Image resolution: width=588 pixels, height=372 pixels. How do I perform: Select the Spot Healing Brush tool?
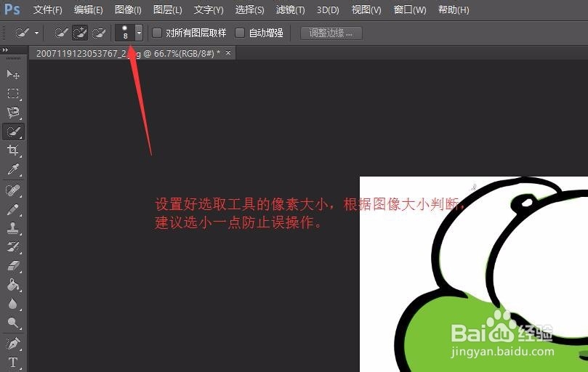point(13,190)
